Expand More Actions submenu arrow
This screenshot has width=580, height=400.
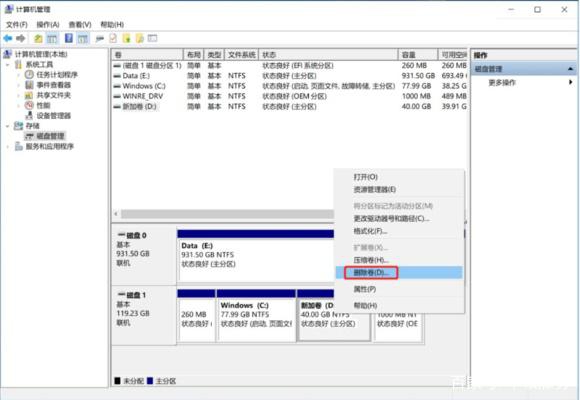[x=570, y=82]
